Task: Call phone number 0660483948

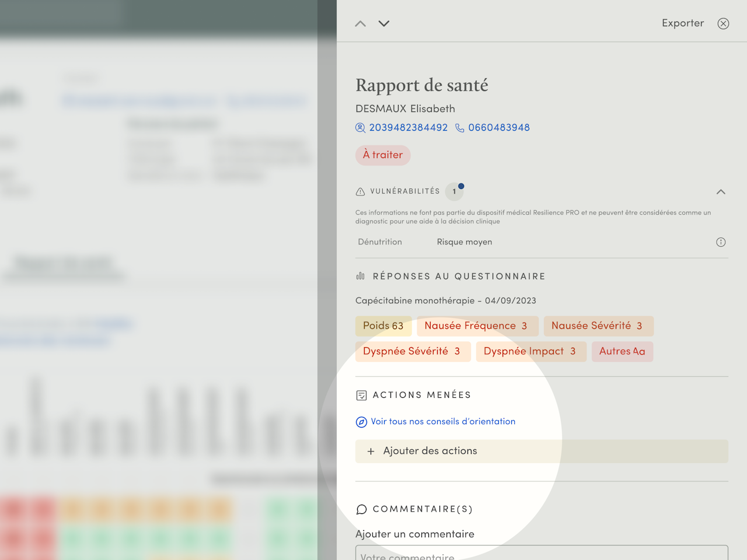Action: tap(499, 128)
